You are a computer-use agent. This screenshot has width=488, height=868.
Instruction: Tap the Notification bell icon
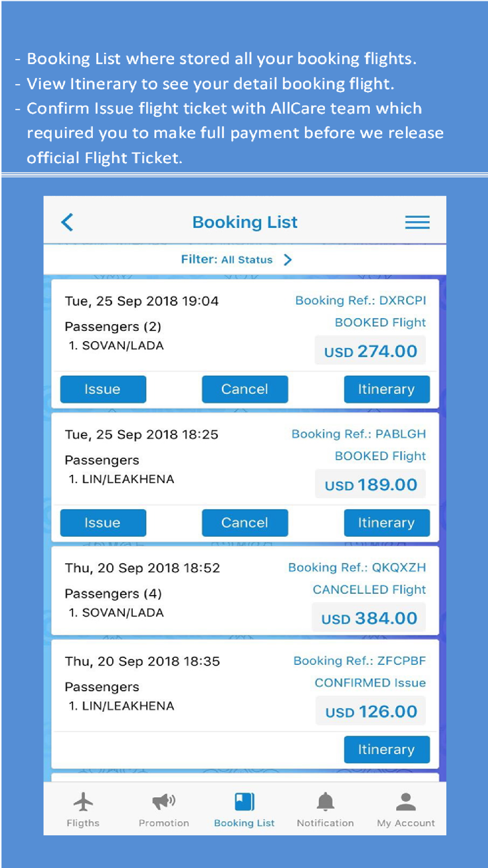coord(325,801)
